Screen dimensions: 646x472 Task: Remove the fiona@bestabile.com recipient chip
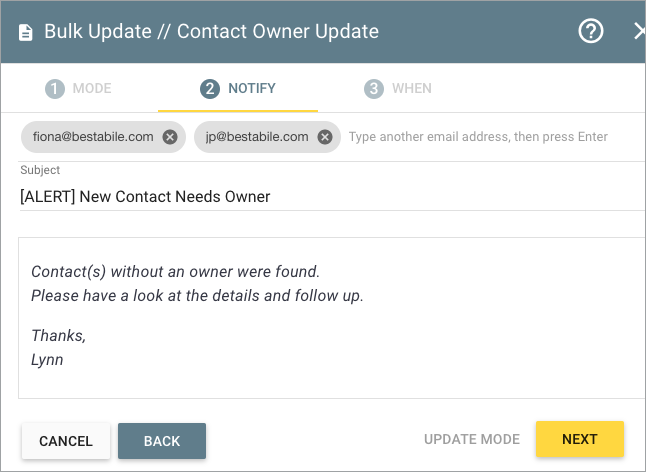coord(170,137)
